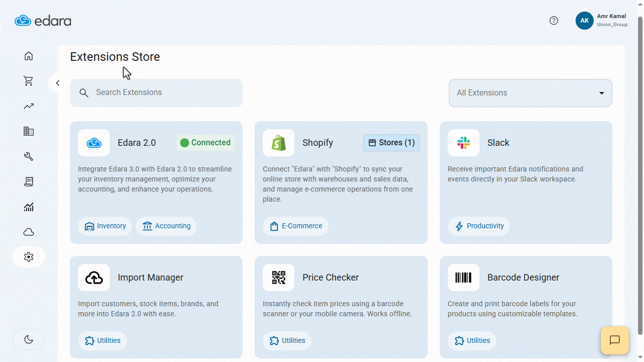Select the trending chart sidebar icon
Screen dimensions: 644x362
point(29,106)
